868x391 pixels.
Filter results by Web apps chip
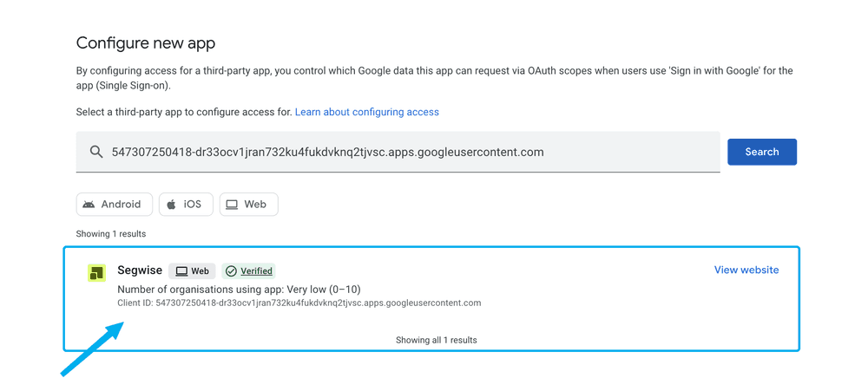pos(248,204)
